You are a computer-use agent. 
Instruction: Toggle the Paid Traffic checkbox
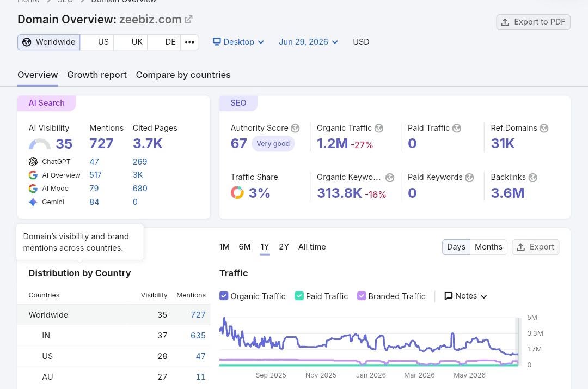click(x=299, y=296)
